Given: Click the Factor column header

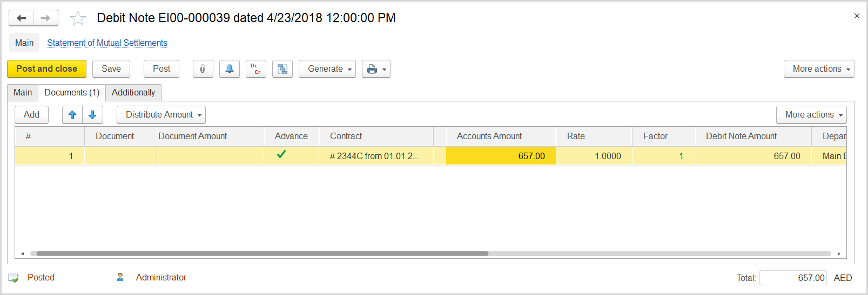Looking at the screenshot, I should pos(663,136).
